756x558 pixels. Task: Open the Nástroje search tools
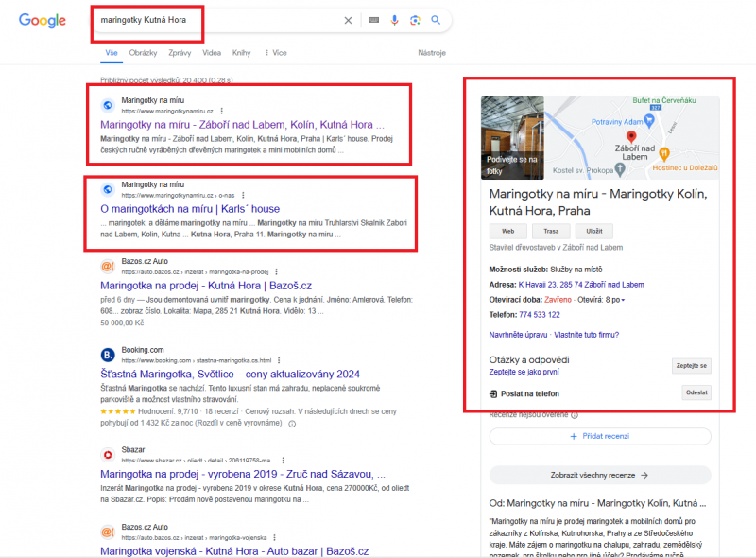coord(432,53)
